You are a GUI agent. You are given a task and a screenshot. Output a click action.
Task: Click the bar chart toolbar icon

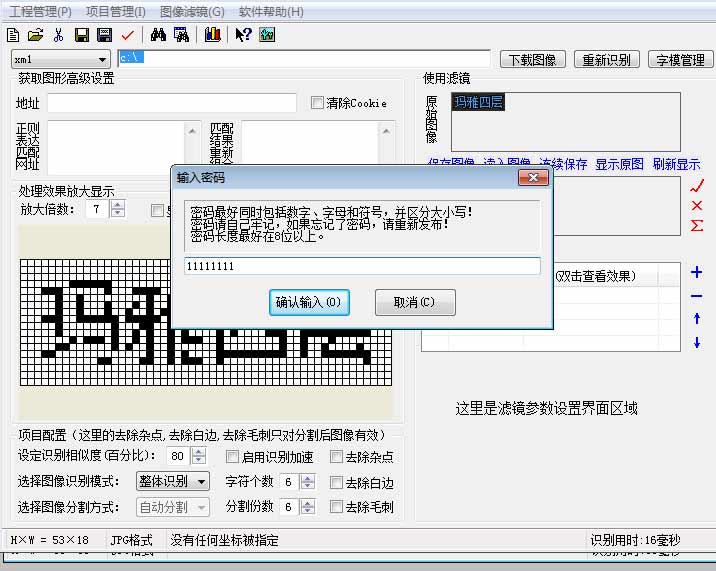(212, 35)
